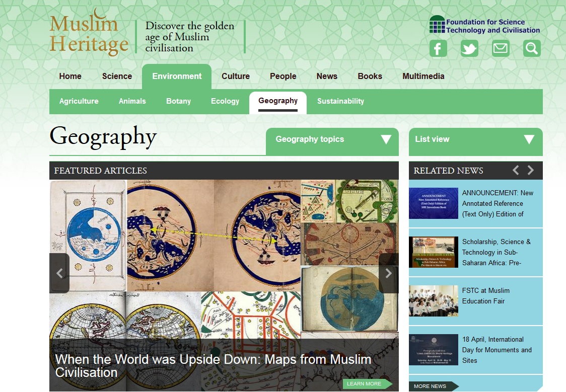Advance Related News with right arrow

pyautogui.click(x=530, y=170)
